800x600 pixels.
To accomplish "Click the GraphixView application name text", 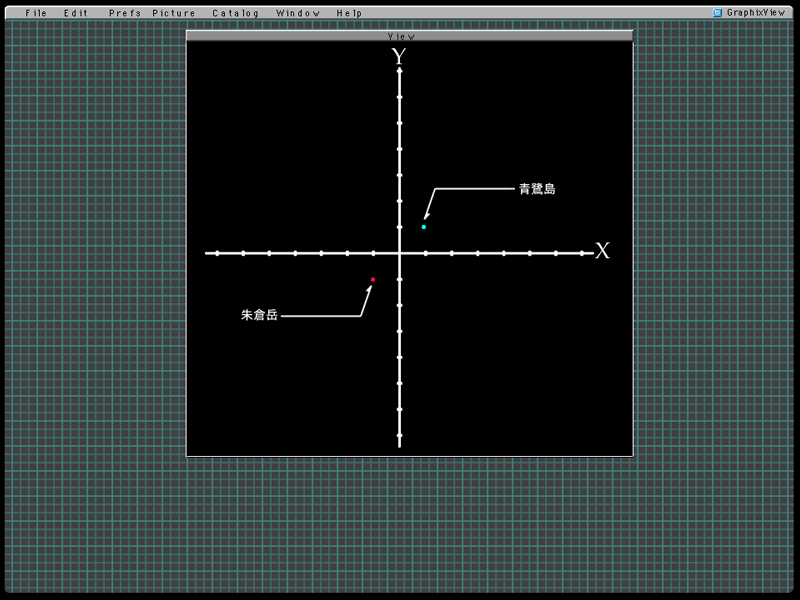I will pos(756,13).
